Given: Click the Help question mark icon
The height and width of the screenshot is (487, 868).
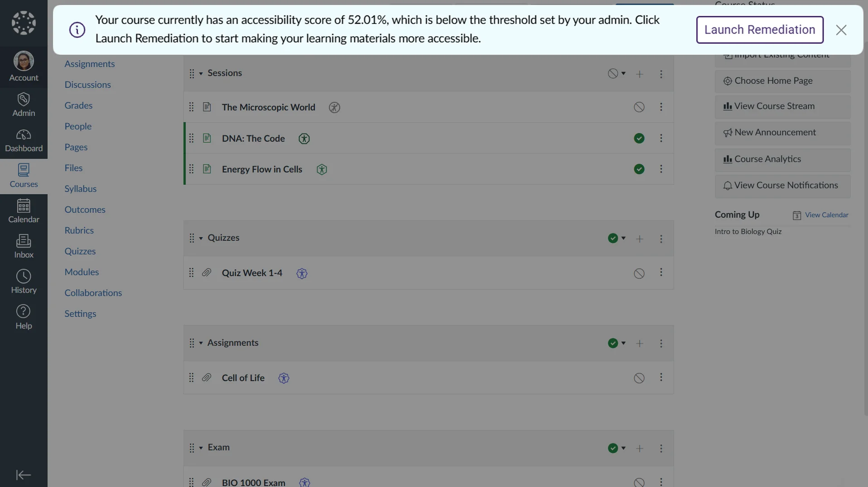Looking at the screenshot, I should coord(24,317).
